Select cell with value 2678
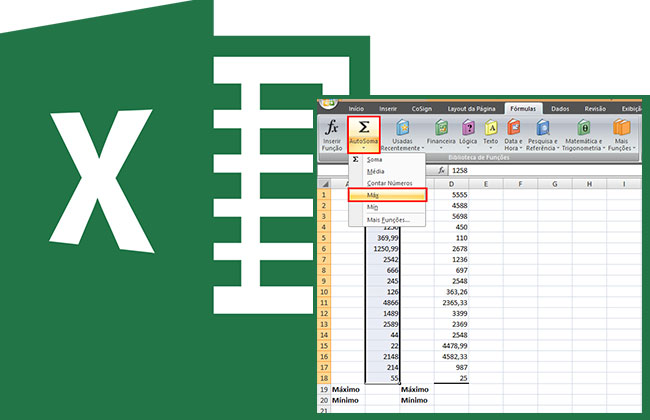This screenshot has width=650, height=420. [451, 249]
